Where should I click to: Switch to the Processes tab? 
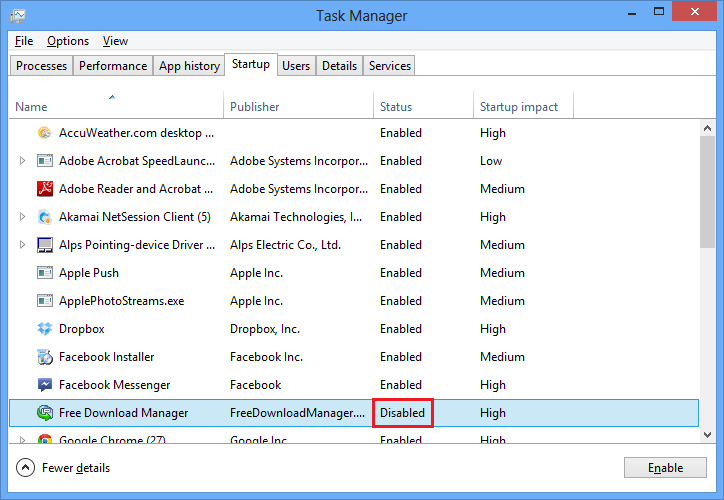[42, 66]
